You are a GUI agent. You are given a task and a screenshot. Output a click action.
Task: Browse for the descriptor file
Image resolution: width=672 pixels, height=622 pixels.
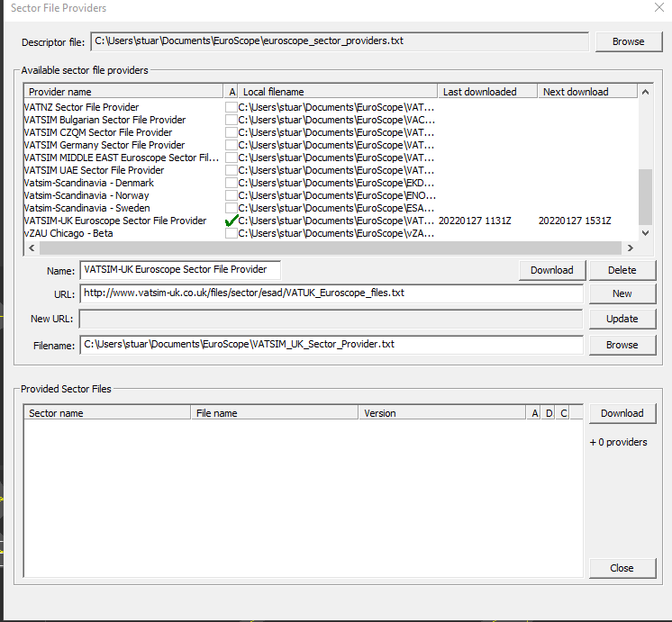[x=628, y=41]
